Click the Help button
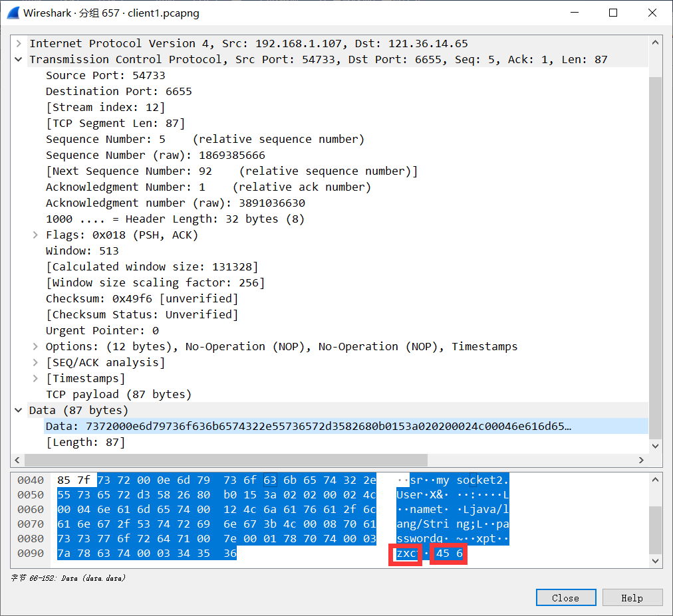This screenshot has width=673, height=616. [x=632, y=597]
